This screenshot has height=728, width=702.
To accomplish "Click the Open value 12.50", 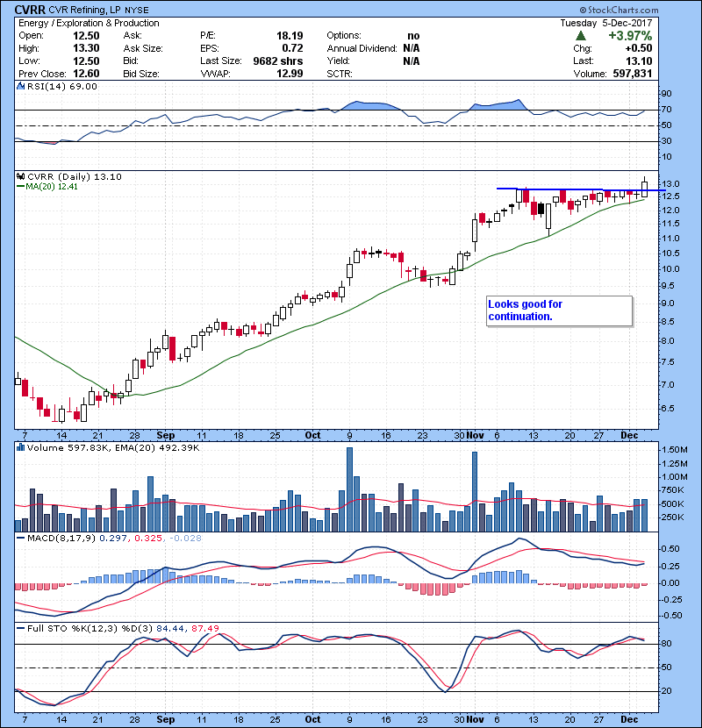I will (x=86, y=36).
